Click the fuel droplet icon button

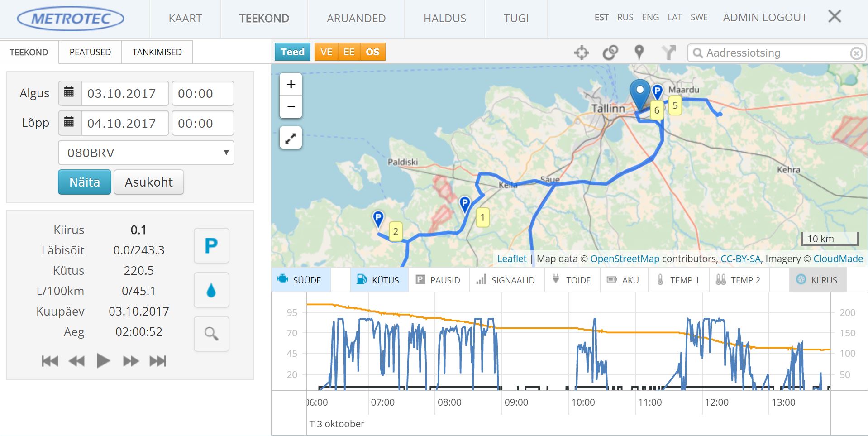(x=211, y=290)
